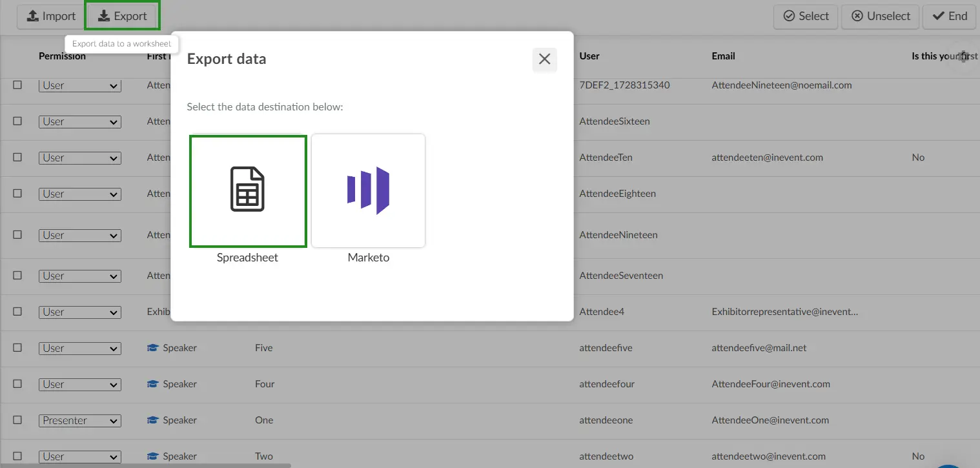The image size is (980, 468).
Task: Click the speaker cap icon in Five row
Action: (153, 348)
